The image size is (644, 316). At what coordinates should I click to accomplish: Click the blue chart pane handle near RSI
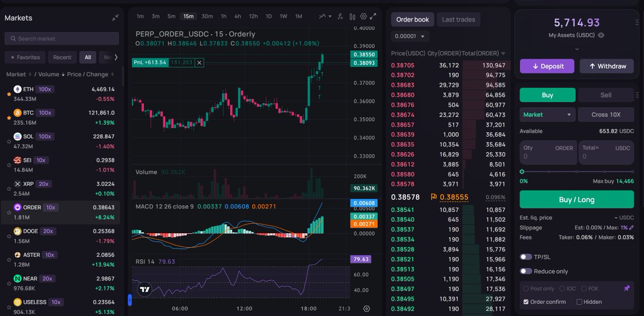point(129,299)
